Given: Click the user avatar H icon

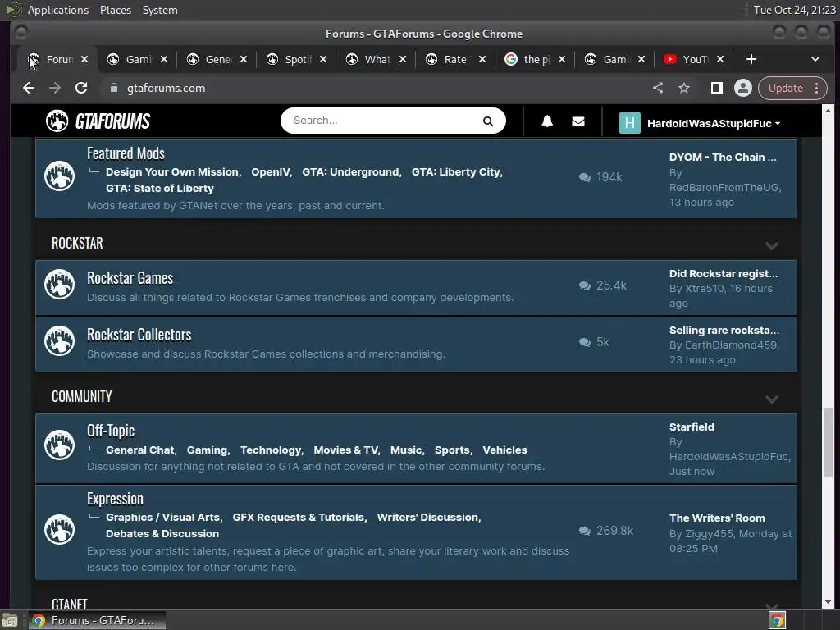Looking at the screenshot, I should point(629,123).
